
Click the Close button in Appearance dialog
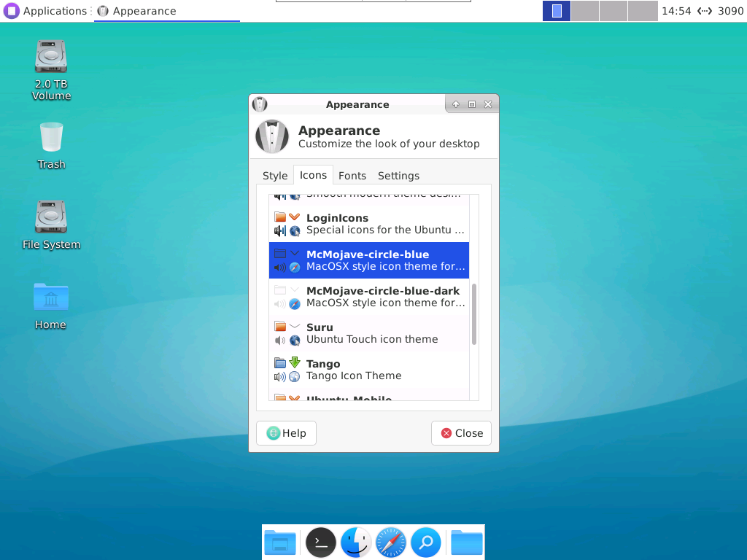(461, 433)
